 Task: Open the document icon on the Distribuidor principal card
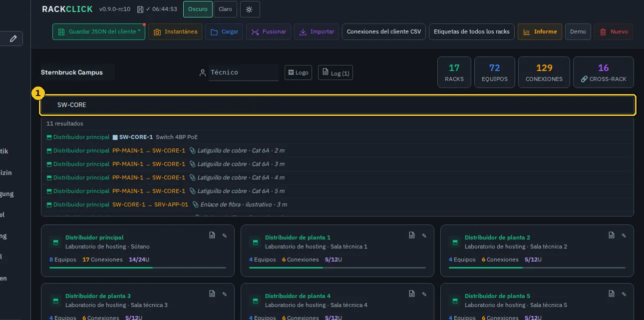[212, 235]
